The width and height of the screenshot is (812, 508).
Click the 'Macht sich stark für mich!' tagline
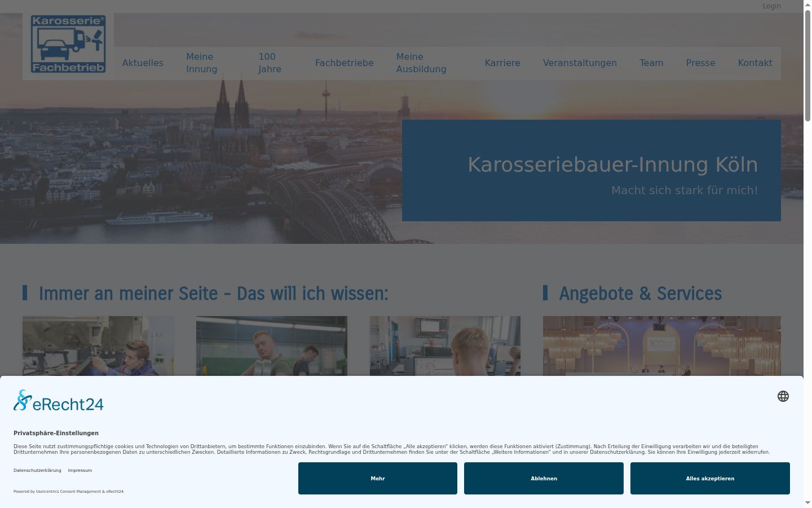685,190
